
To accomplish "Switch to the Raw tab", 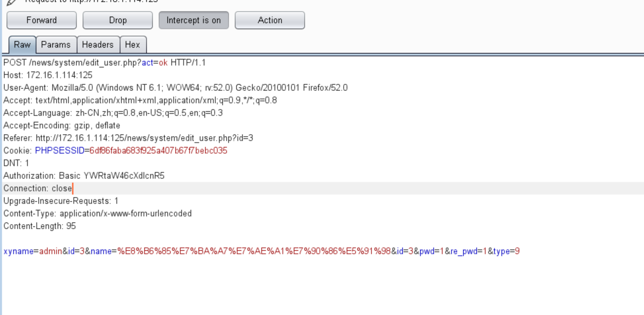I will (22, 45).
